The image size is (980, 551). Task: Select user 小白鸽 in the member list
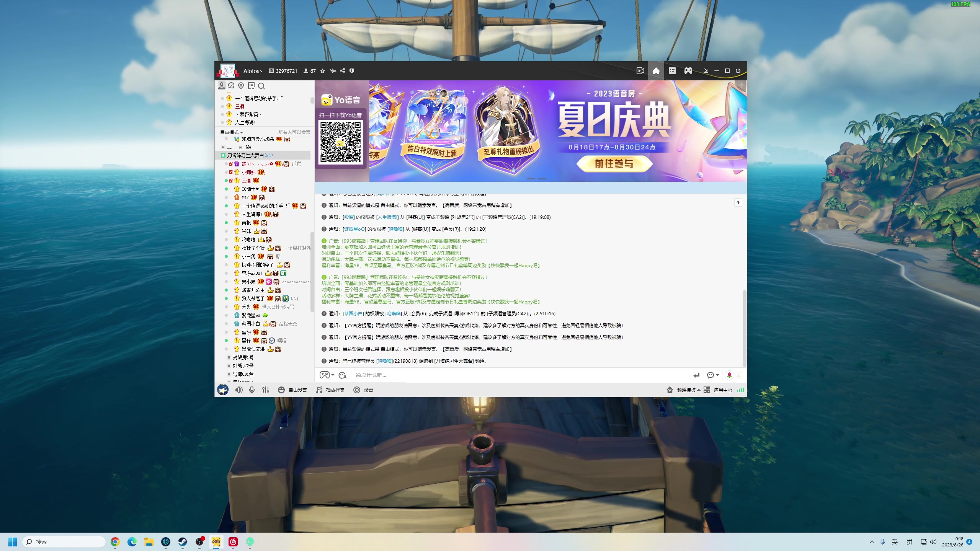tap(248, 256)
